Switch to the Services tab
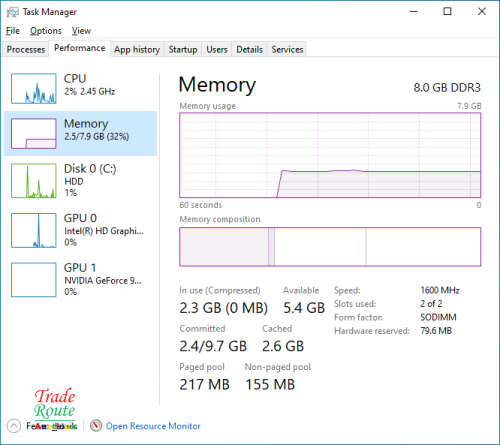 [x=287, y=50]
